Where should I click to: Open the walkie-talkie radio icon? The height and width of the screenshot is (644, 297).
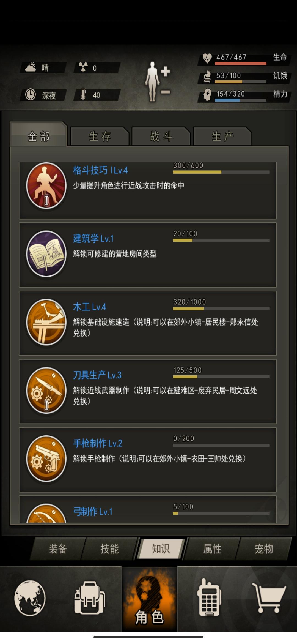[209, 597]
